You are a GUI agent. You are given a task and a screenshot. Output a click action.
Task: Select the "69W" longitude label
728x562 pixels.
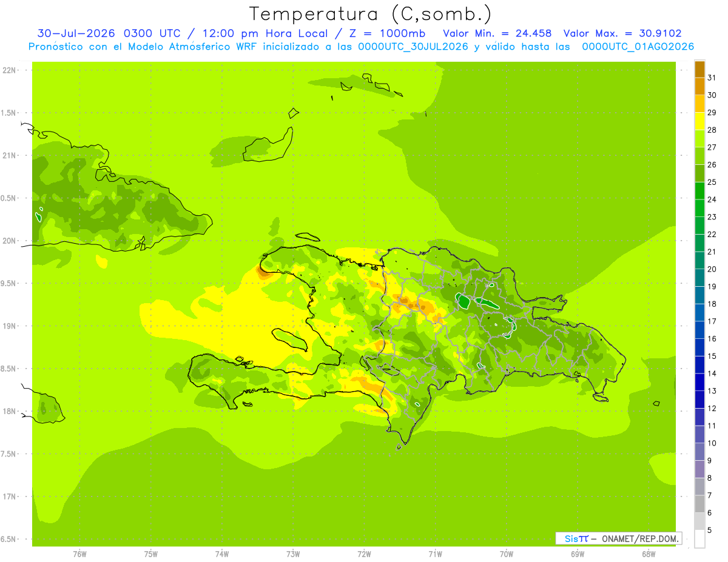[x=578, y=554]
